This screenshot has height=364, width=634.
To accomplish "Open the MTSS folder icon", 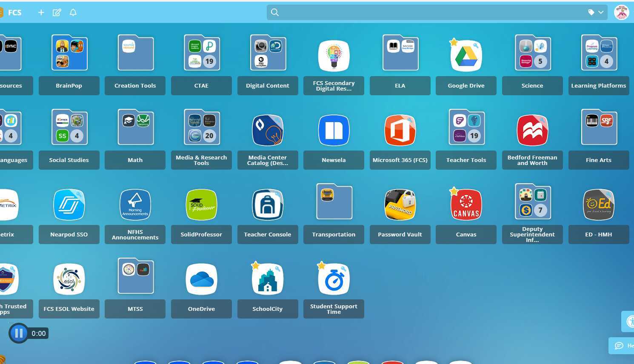I will tap(135, 276).
